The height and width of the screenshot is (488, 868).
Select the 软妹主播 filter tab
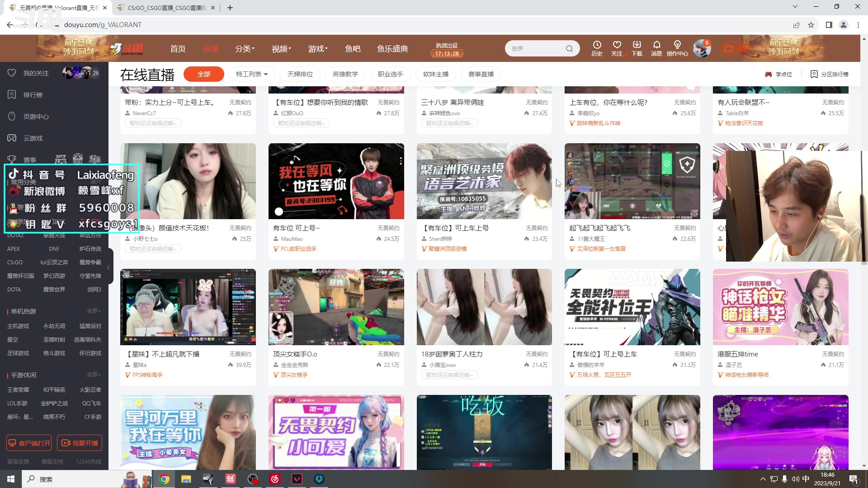[x=436, y=74]
